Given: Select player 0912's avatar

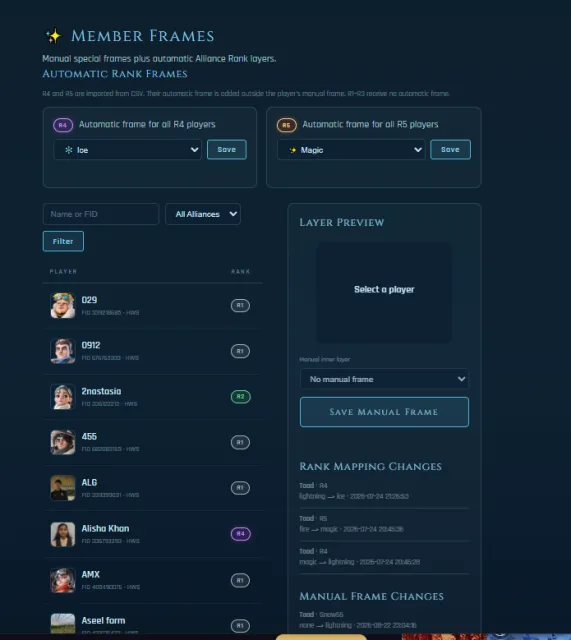Looking at the screenshot, I should point(62,351).
